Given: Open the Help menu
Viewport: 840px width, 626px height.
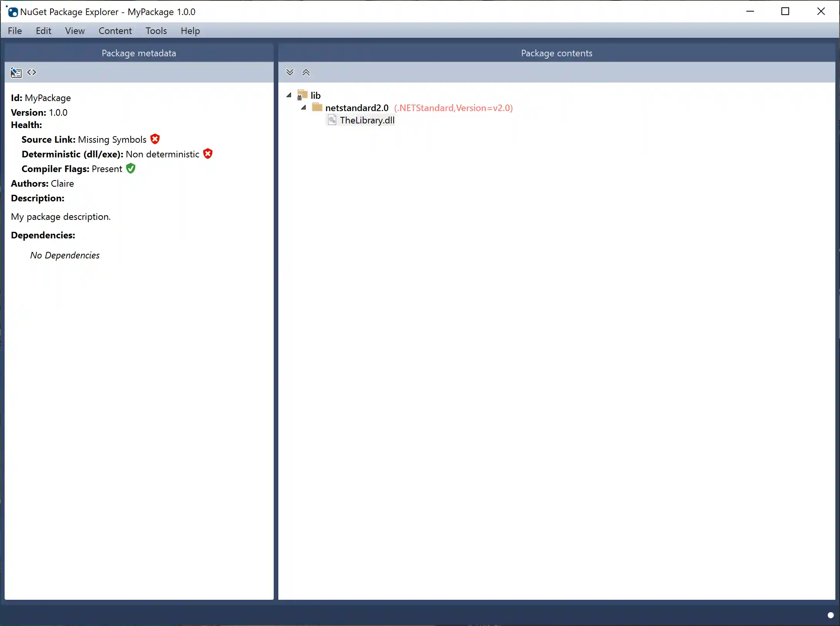Looking at the screenshot, I should pos(190,30).
